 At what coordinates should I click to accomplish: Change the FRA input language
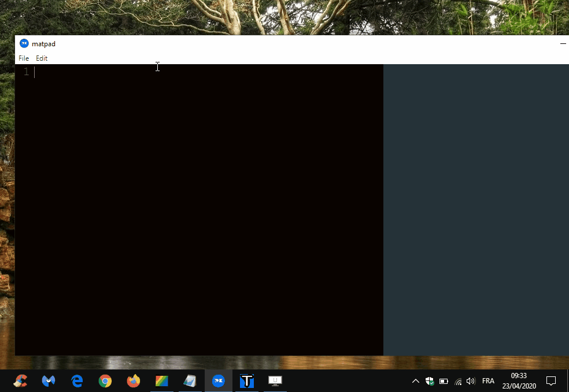[x=488, y=381]
